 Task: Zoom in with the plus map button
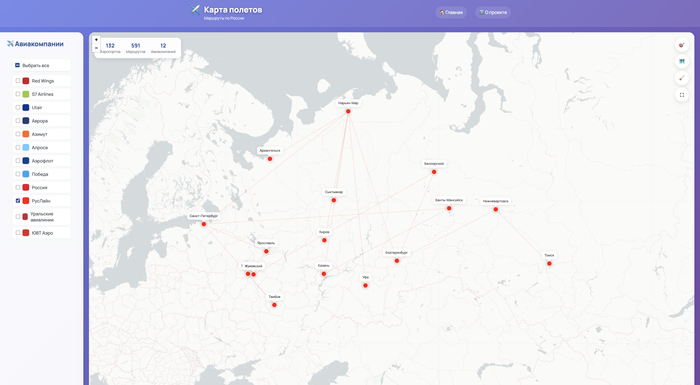tap(96, 40)
